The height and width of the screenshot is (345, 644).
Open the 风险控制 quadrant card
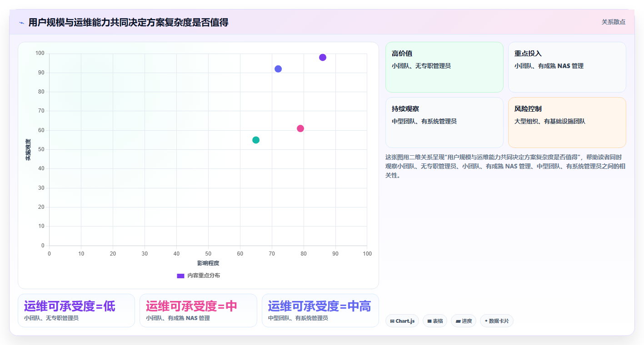pos(567,123)
